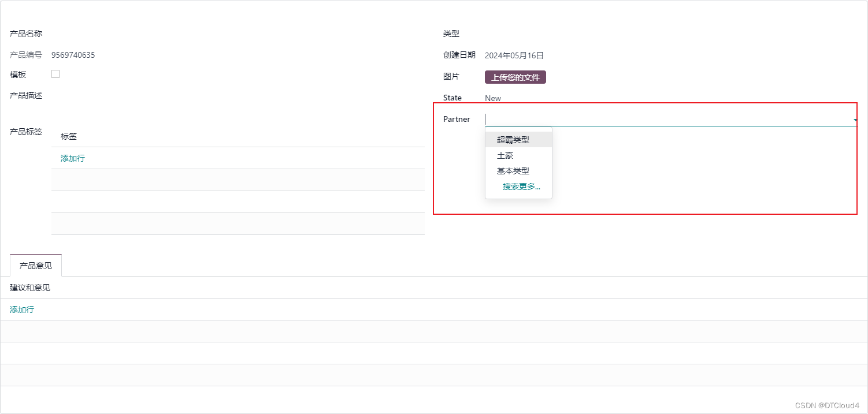Viewport: 868px width, 414px height.
Task: Click the CSDN @DTCloud4 watermark text
Action: (x=828, y=405)
